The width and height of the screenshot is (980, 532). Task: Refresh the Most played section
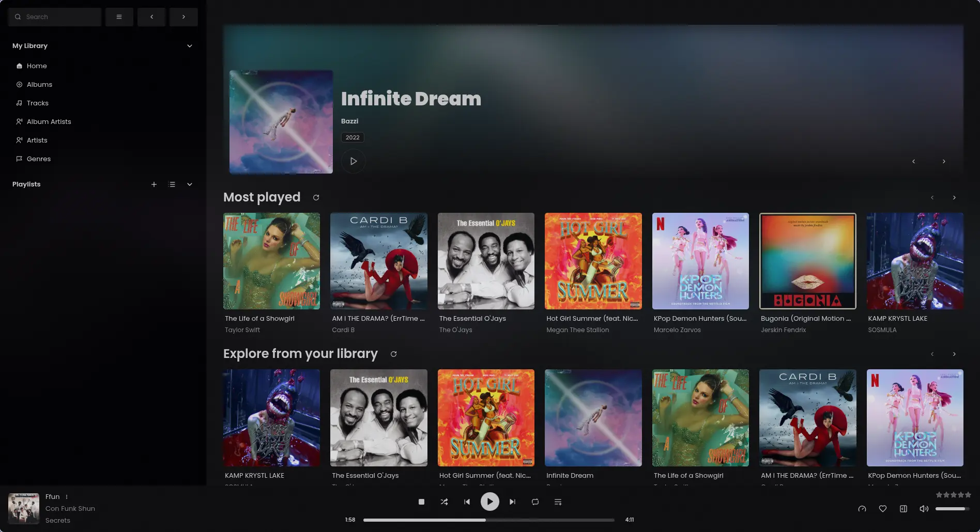316,197
